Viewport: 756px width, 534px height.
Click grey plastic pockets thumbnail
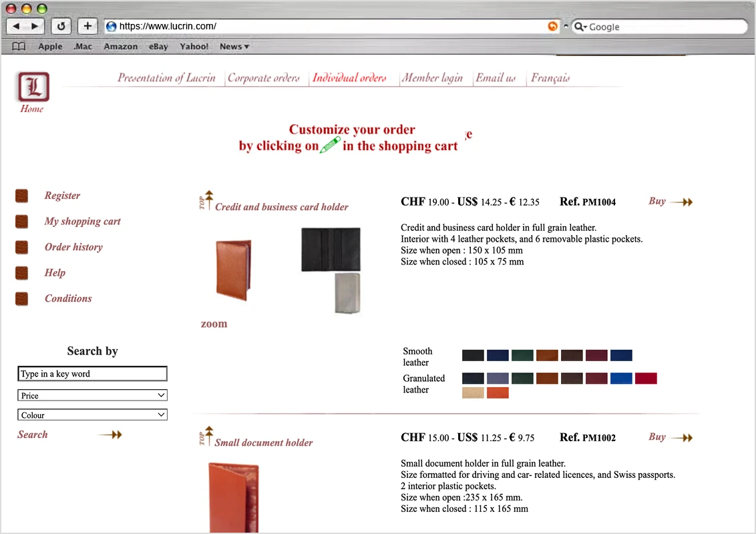click(x=347, y=293)
